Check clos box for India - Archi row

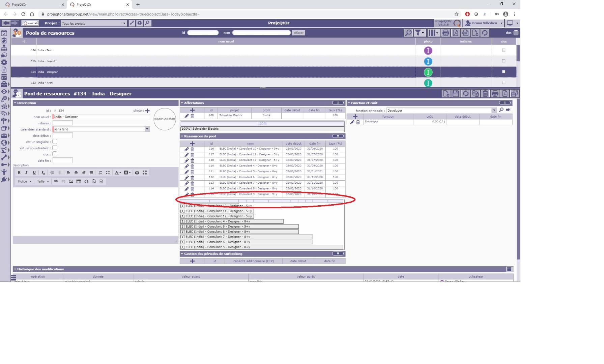[504, 83]
